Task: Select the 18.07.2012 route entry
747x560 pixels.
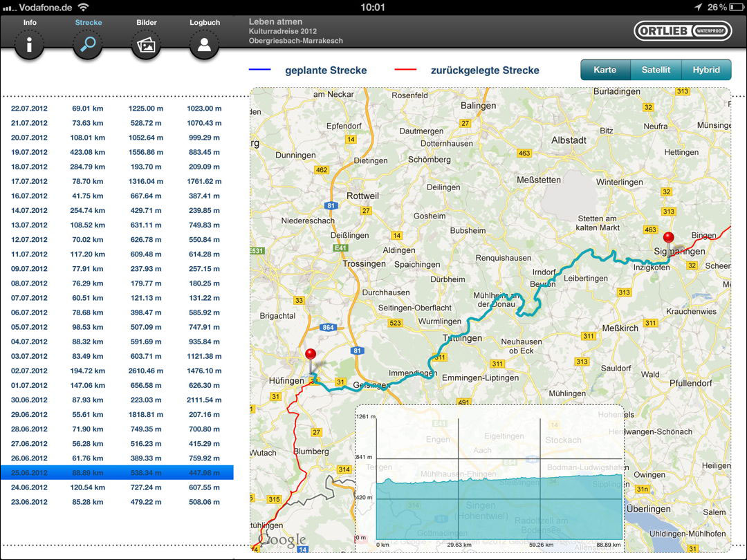Action: tap(117, 167)
